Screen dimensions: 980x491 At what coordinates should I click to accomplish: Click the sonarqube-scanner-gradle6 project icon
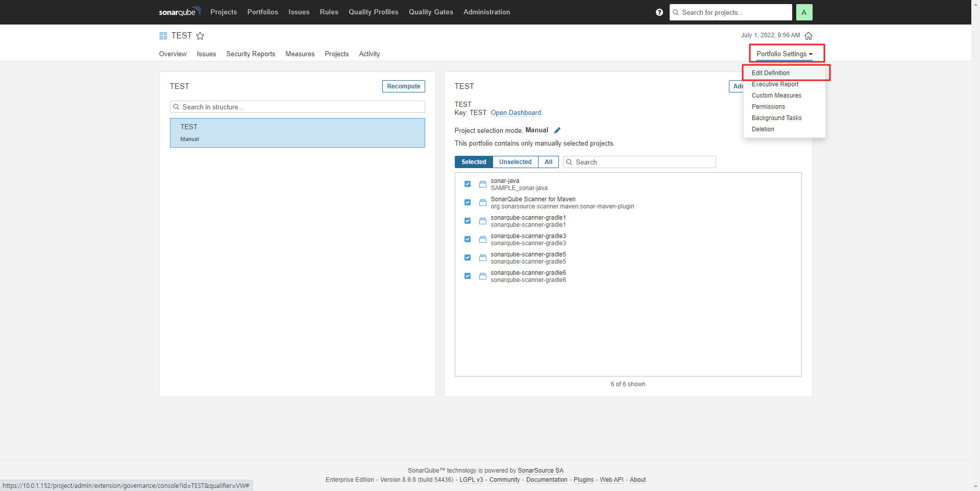point(483,276)
